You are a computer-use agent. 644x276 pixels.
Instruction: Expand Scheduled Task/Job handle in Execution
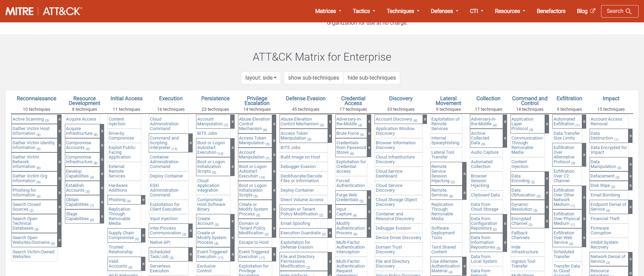click(x=191, y=254)
